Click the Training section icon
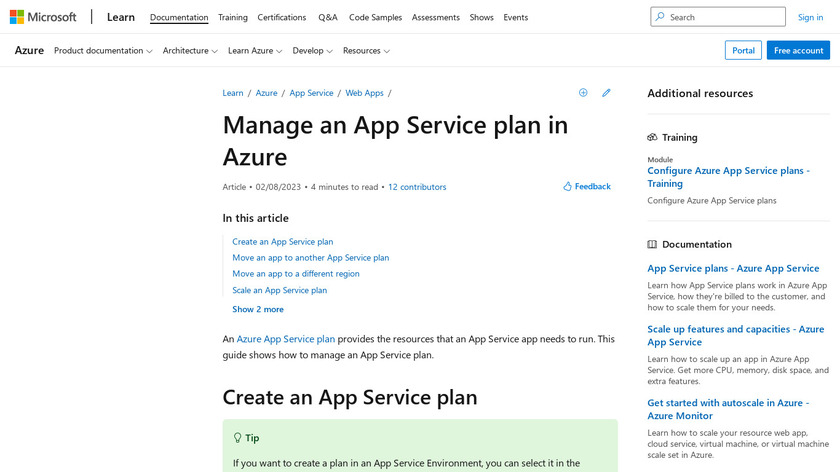The image size is (840, 472). 652,137
